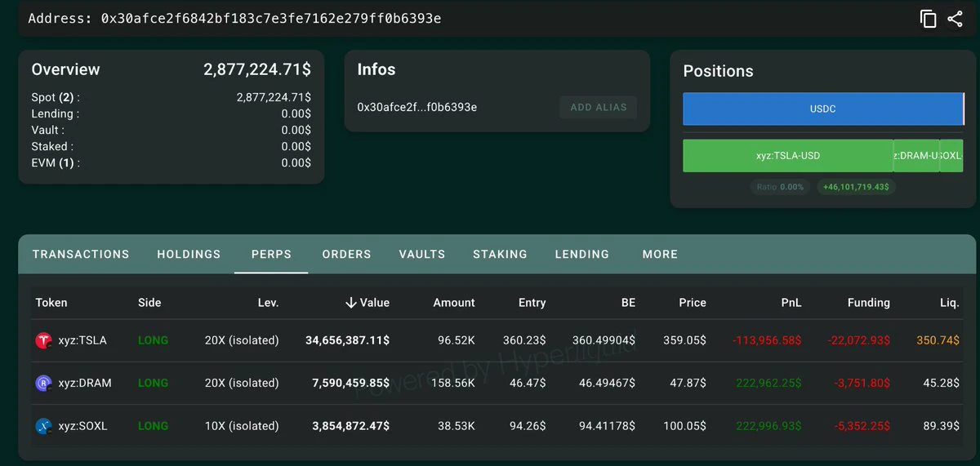Go to the VAULTS tab
The width and height of the screenshot is (980, 466).
point(422,254)
